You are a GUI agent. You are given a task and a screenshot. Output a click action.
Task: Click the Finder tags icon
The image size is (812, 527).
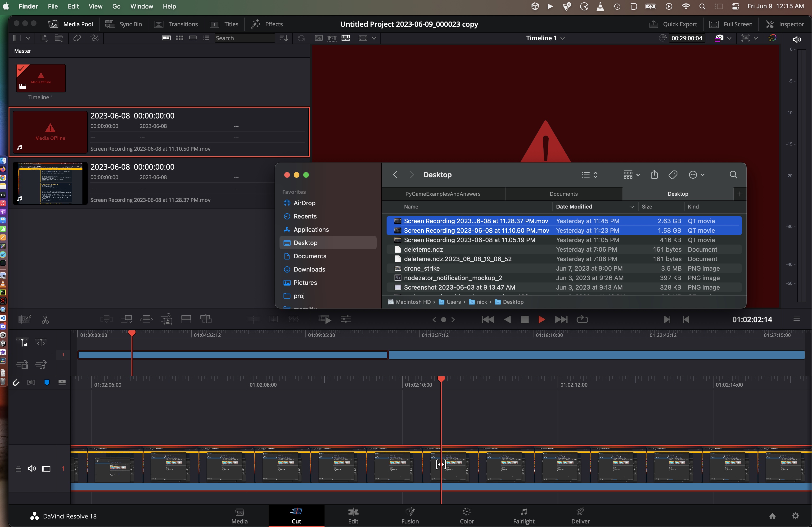(673, 175)
